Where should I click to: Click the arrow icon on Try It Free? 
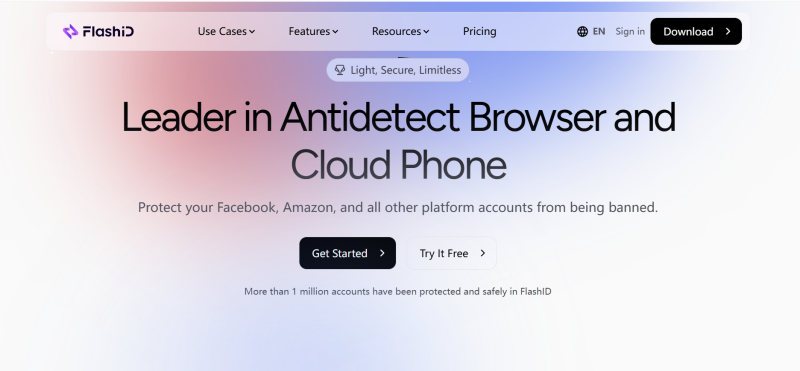click(x=483, y=253)
